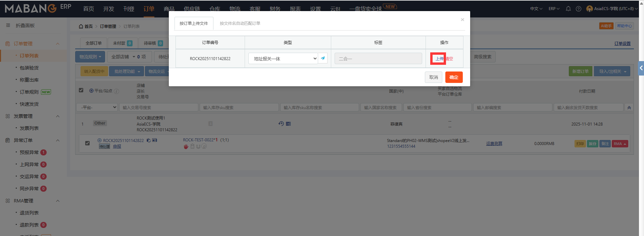Image resolution: width=644 pixels, height=236 pixels.
Task: Click the 二合一 label input field
Action: tap(378, 58)
